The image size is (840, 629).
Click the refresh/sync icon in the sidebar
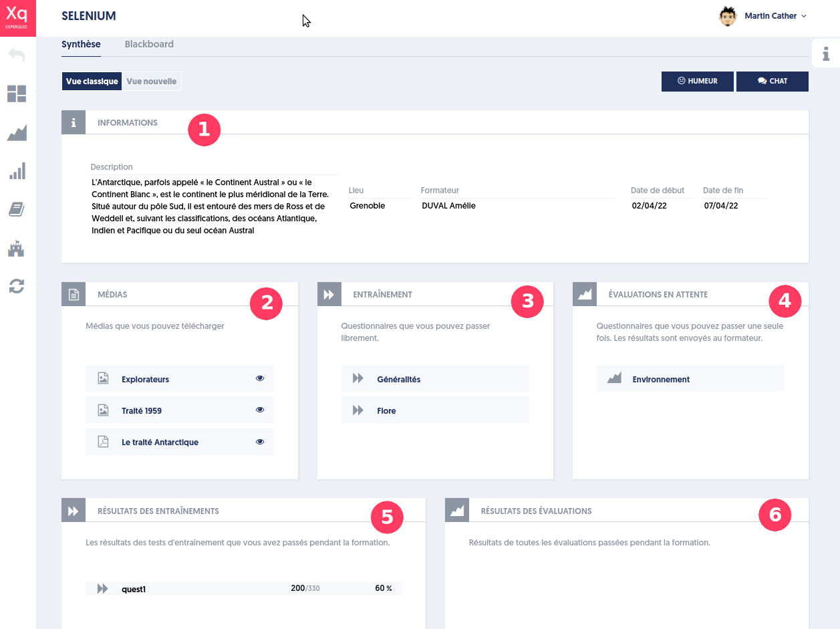pyautogui.click(x=17, y=286)
